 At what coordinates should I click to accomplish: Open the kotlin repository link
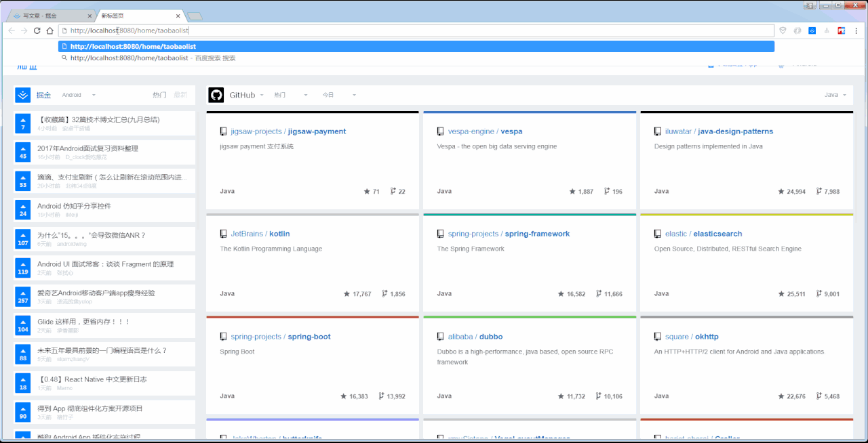point(260,234)
